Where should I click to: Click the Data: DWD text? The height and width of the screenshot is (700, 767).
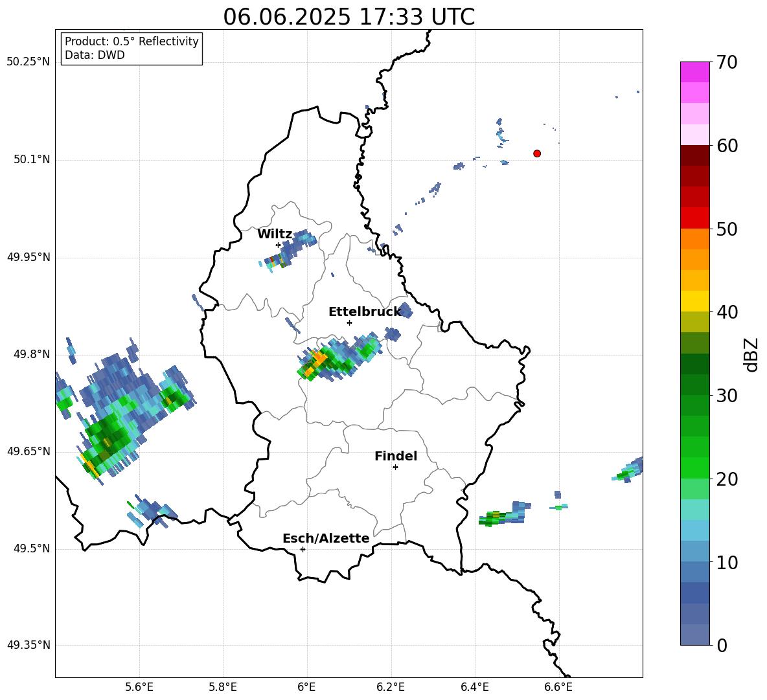tap(95, 55)
